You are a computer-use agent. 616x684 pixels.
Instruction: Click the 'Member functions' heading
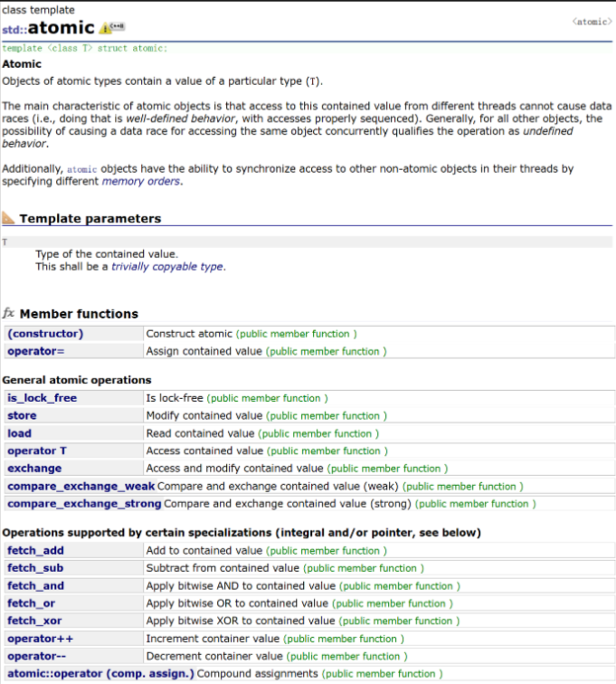coord(79,314)
